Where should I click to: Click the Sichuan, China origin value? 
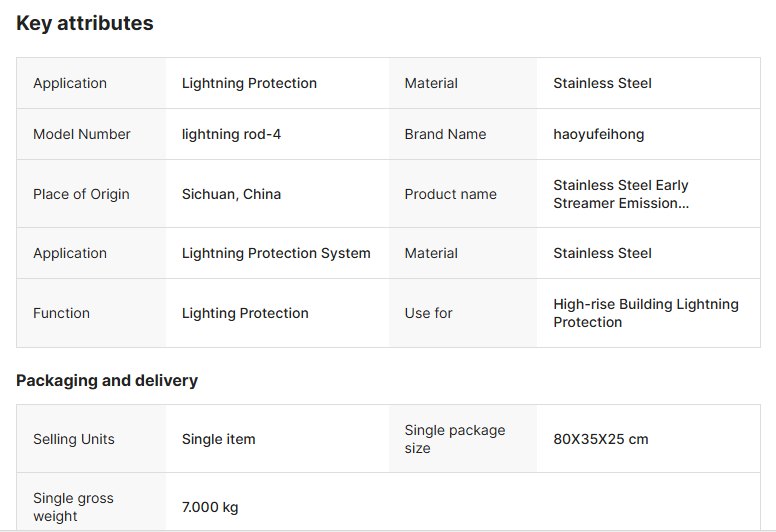point(231,194)
